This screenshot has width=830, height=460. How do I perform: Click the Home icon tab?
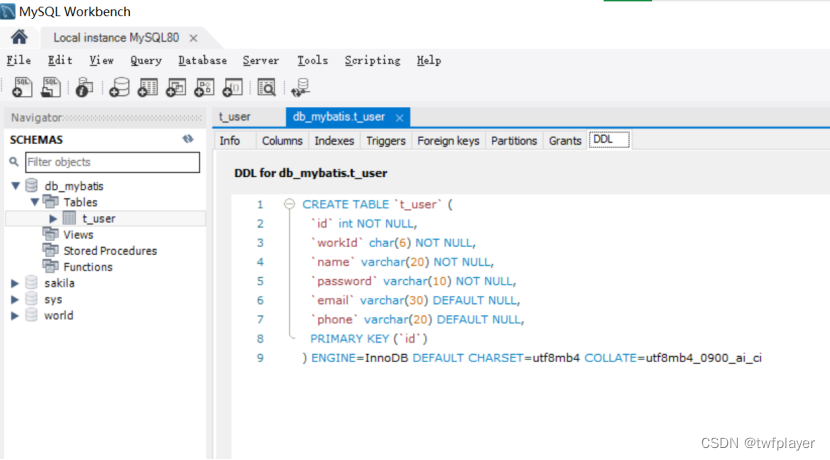point(19,37)
